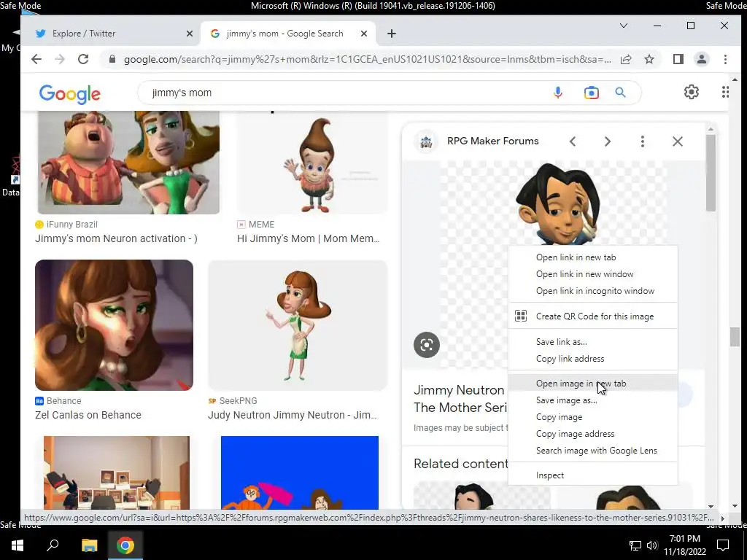The width and height of the screenshot is (747, 560).
Task: Click RPG Maker Forums source name
Action: pos(492,141)
